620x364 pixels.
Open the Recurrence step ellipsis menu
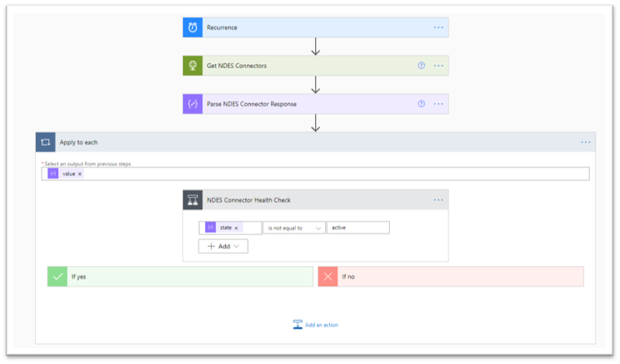pyautogui.click(x=438, y=27)
